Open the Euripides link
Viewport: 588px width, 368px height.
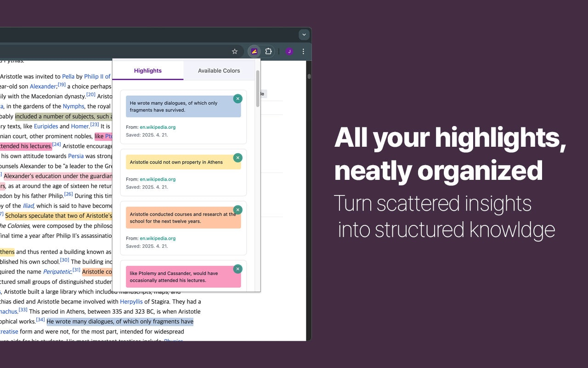pyautogui.click(x=46, y=126)
